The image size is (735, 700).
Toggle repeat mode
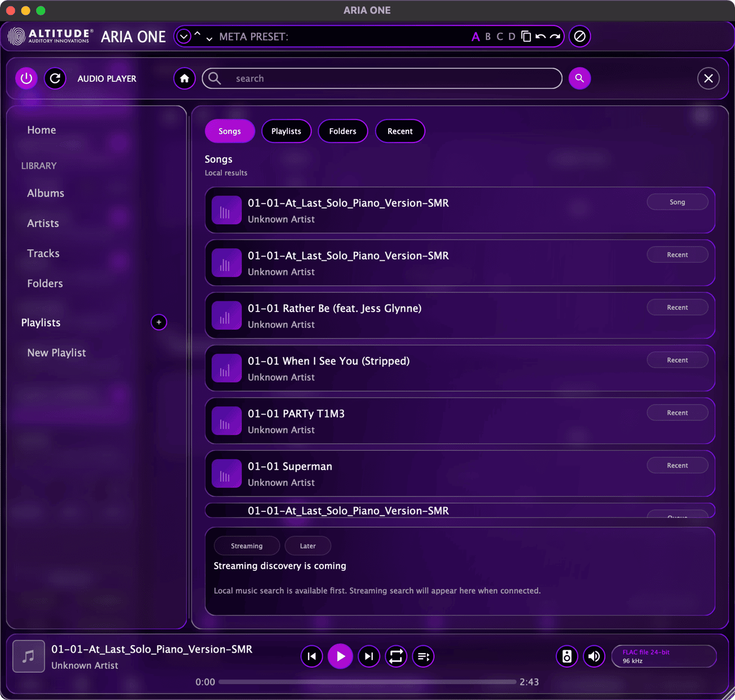[x=396, y=656]
